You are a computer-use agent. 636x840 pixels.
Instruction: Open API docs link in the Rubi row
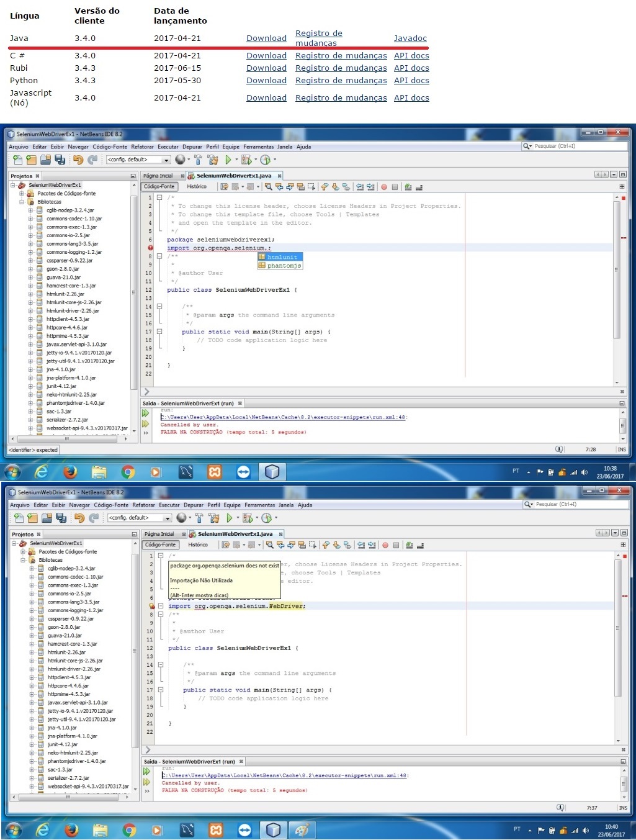411,68
